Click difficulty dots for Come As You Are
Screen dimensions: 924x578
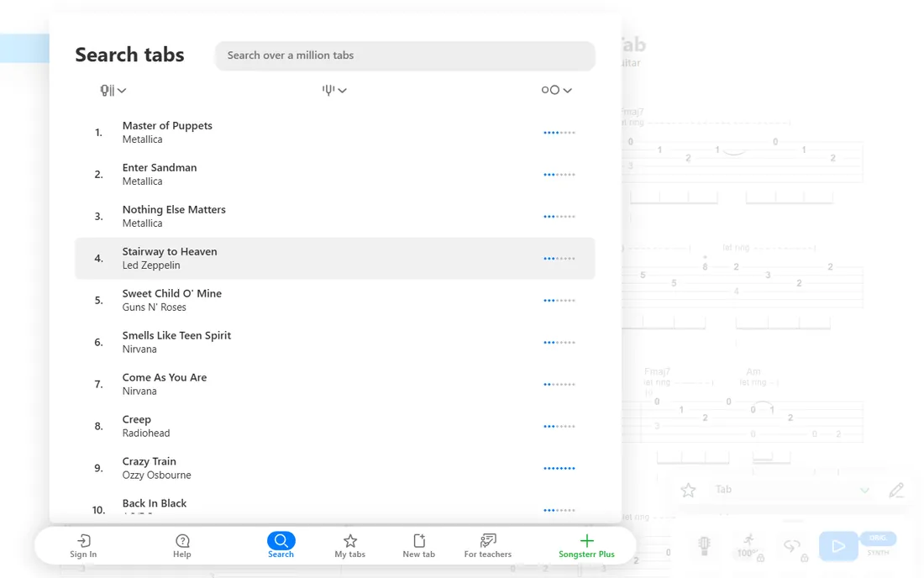[559, 384]
